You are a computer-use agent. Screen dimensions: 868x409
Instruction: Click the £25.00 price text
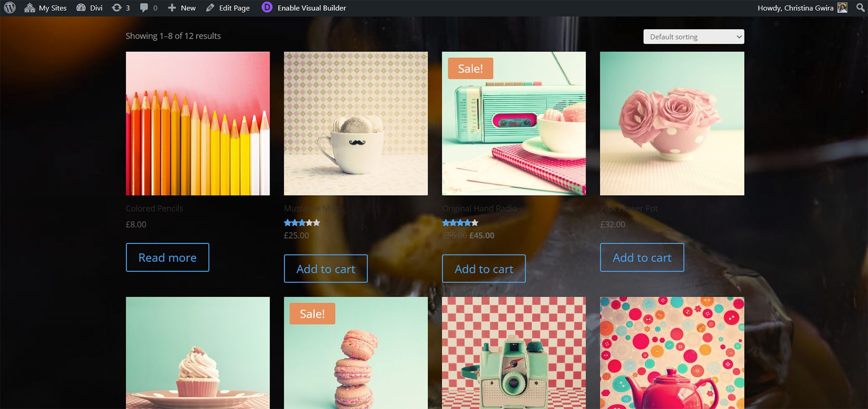296,235
